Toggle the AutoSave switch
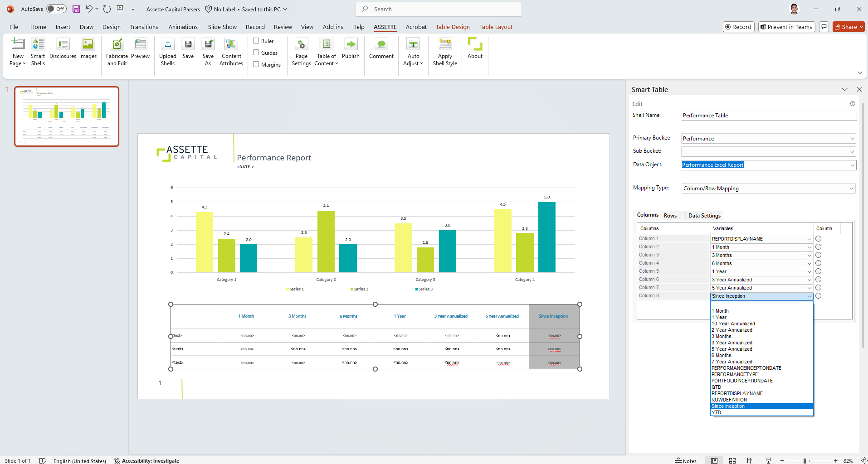 tap(56, 9)
